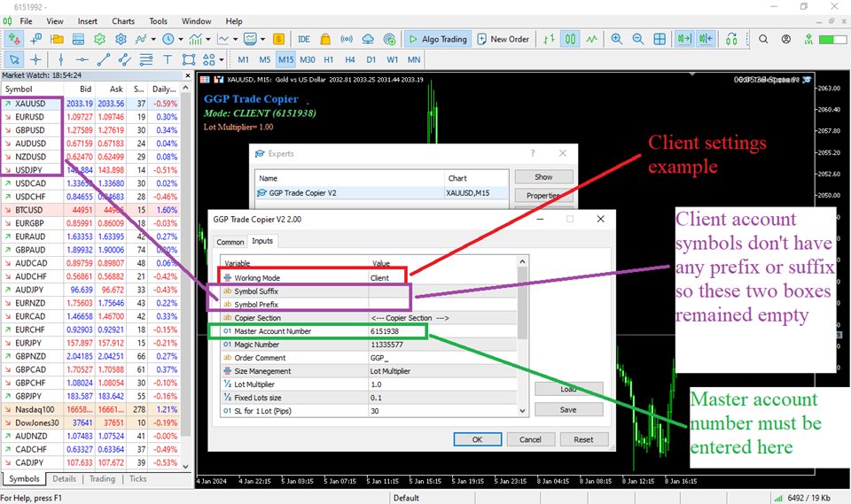
Task: Open the Tools menu
Action: coord(158,21)
